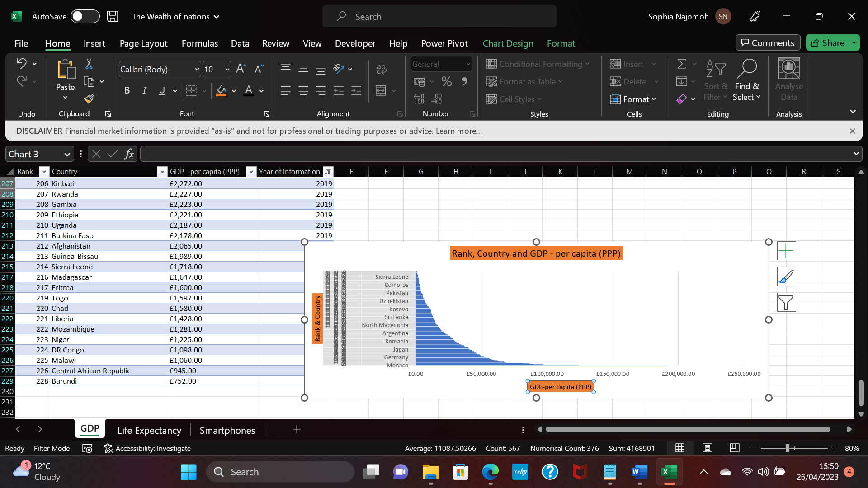Open the Year of Information column filter
This screenshot has height=488, width=868.
click(x=328, y=172)
